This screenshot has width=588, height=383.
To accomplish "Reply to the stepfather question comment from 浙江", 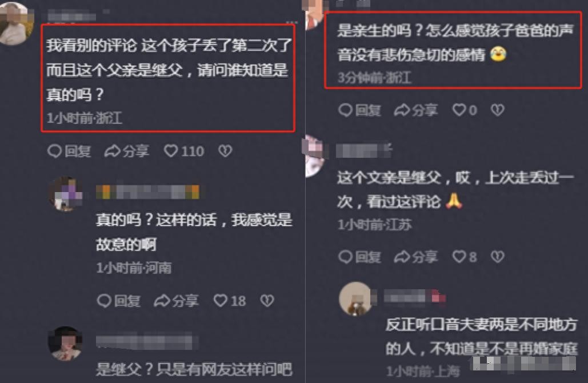I will [69, 151].
